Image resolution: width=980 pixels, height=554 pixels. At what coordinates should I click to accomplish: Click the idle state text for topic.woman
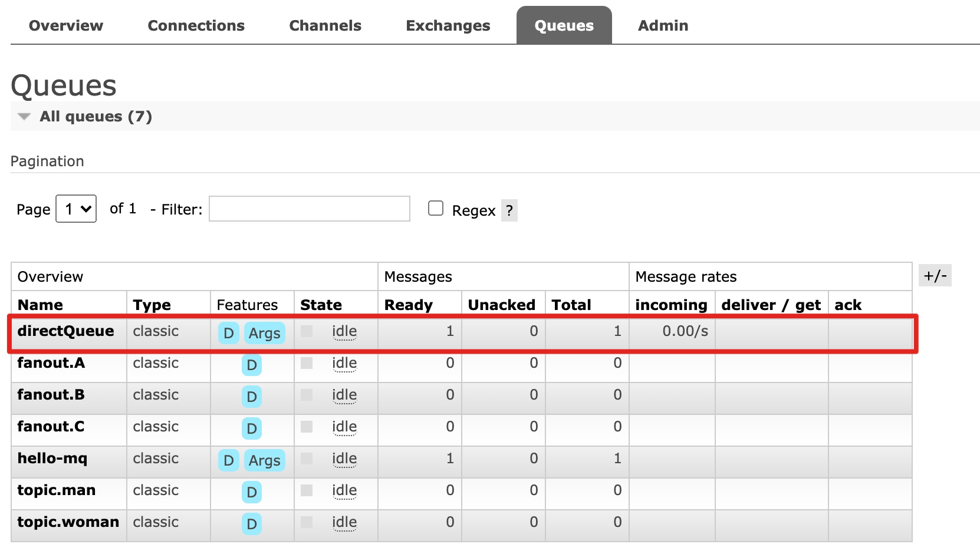click(344, 522)
